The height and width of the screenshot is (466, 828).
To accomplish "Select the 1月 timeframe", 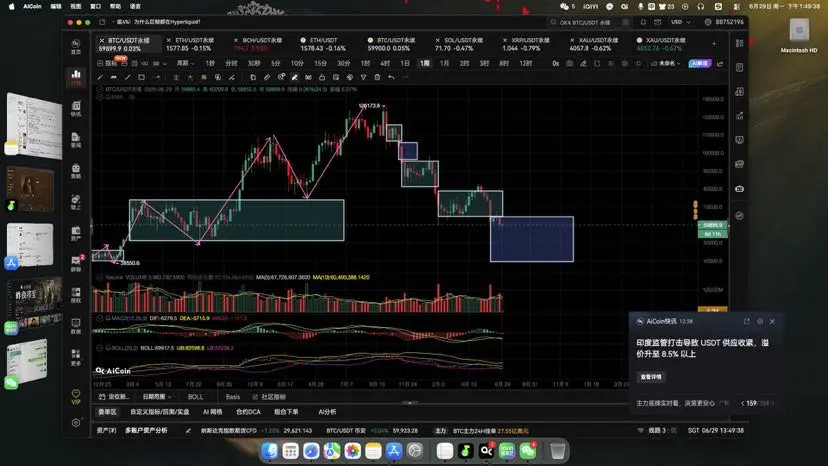I will [444, 63].
